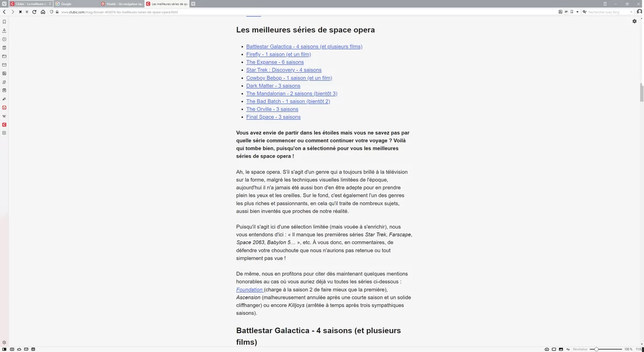Expand the search field history dropdown
Screen dimensions: 644x352
pyautogui.click(x=631, y=12)
